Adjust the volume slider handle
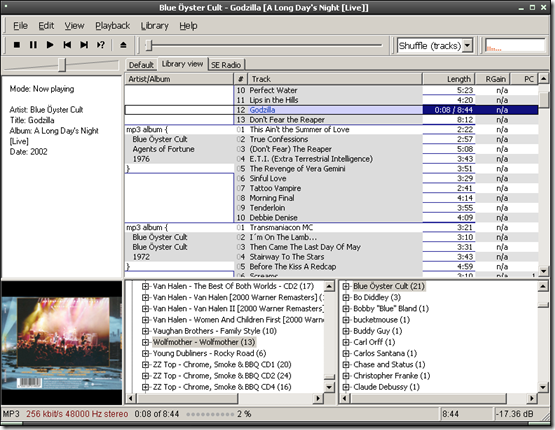Viewport: 555px width, 430px height. pos(62,65)
